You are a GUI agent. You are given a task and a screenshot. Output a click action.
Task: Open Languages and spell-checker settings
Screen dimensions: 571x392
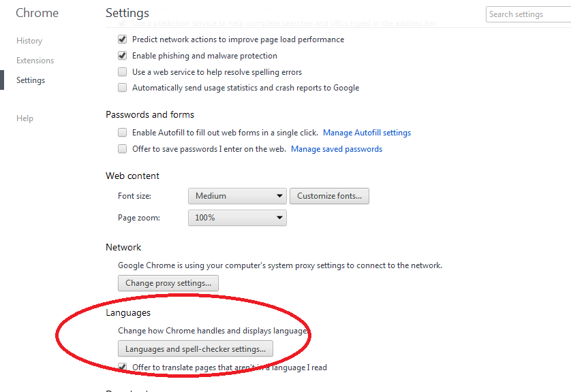(196, 348)
